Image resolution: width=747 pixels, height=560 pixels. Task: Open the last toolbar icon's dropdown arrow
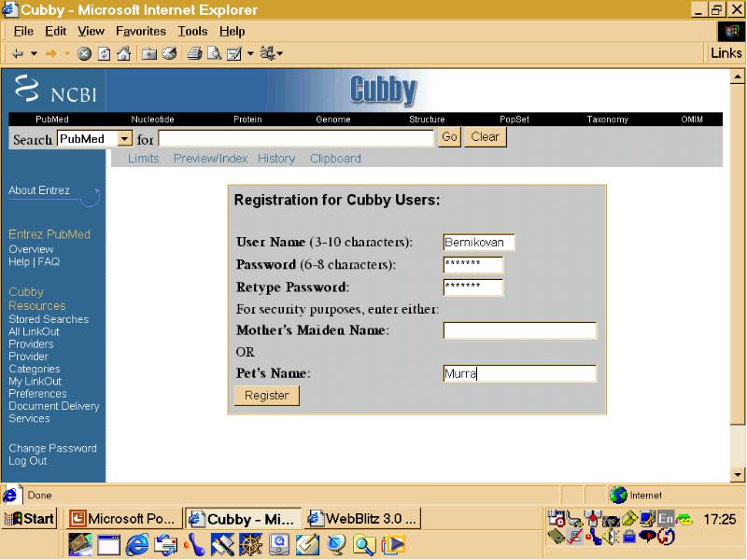(279, 54)
